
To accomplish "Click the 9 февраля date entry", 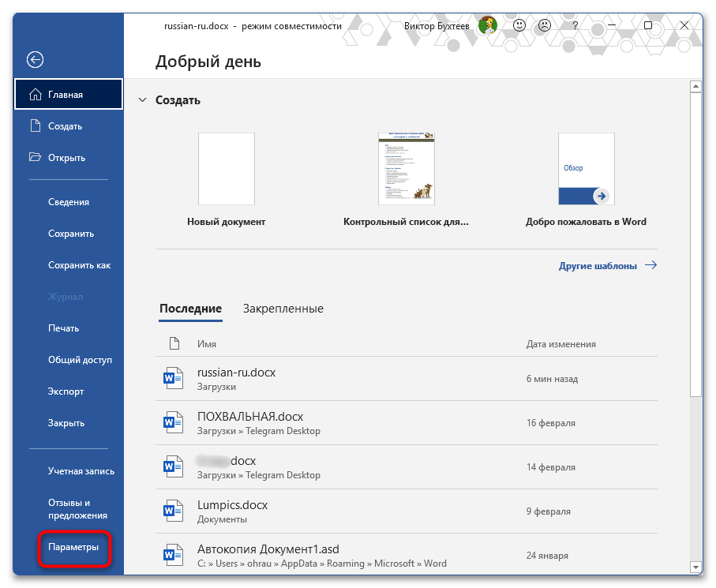I will (x=549, y=511).
